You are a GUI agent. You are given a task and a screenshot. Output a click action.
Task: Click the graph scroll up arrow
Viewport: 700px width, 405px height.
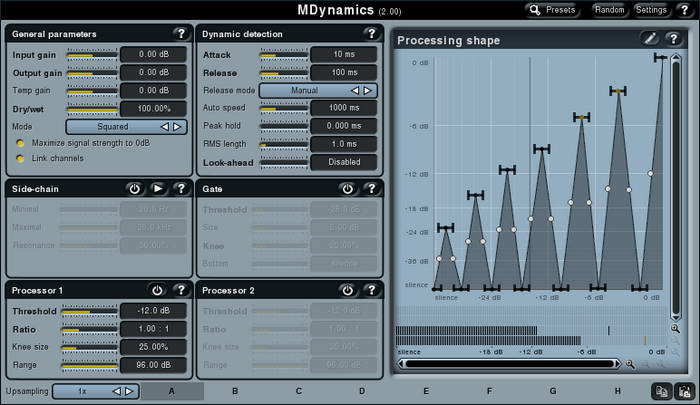point(676,57)
